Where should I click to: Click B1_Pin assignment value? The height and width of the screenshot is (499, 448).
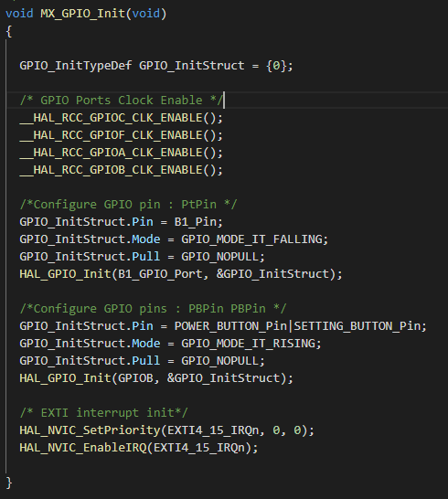click(x=195, y=222)
